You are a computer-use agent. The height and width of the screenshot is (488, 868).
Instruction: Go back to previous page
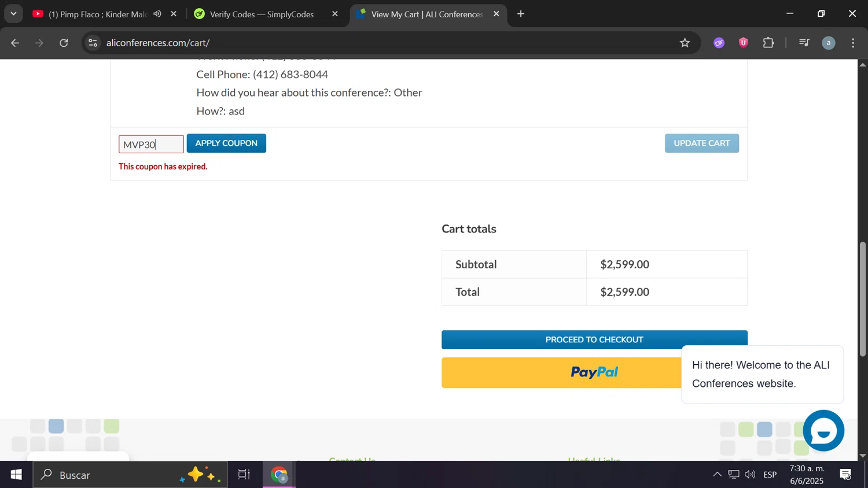pyautogui.click(x=16, y=43)
